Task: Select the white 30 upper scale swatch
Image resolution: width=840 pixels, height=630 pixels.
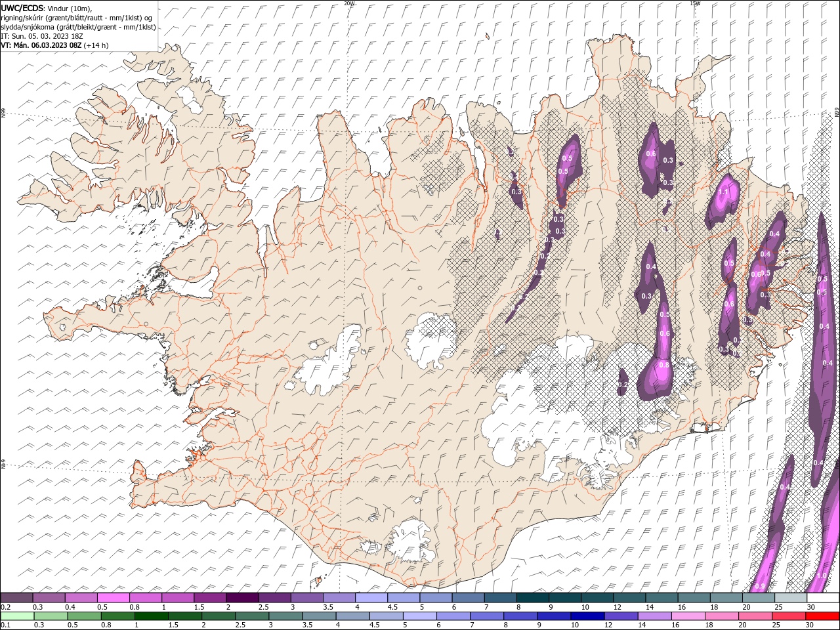Action: click(823, 598)
